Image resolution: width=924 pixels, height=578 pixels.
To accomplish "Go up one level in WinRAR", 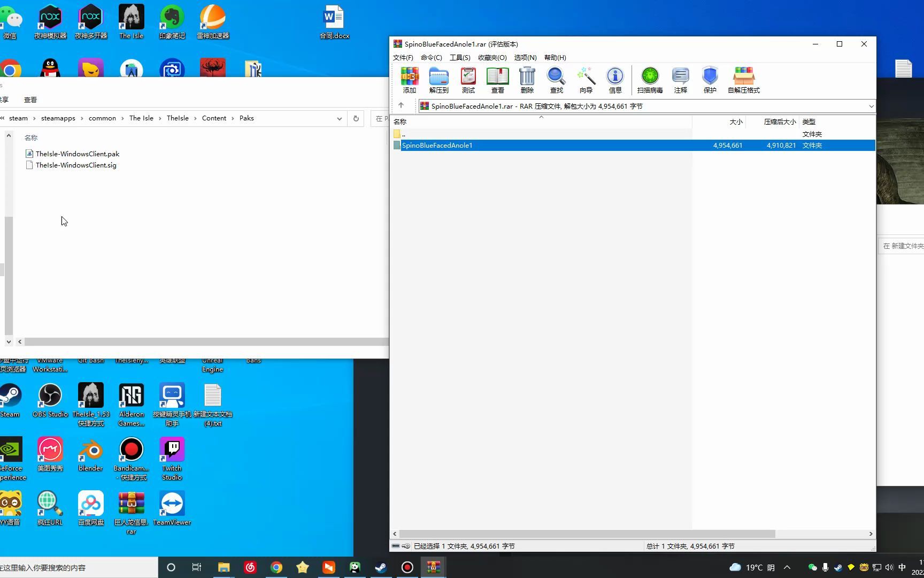I will coord(401,105).
